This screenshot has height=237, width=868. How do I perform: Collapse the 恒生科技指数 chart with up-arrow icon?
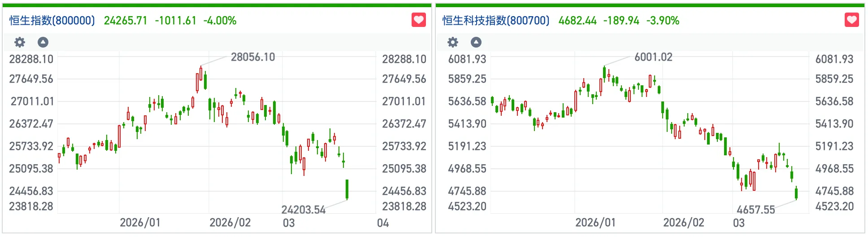click(x=476, y=42)
